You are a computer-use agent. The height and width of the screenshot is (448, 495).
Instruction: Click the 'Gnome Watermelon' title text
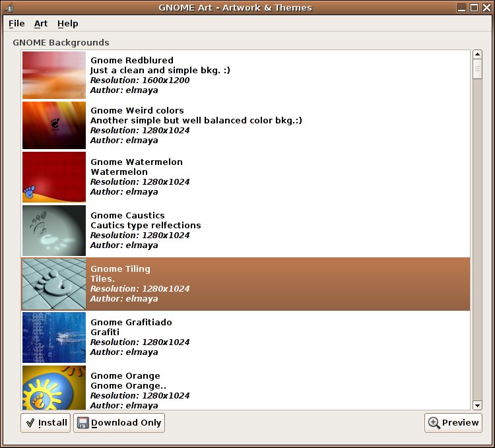coord(137,162)
